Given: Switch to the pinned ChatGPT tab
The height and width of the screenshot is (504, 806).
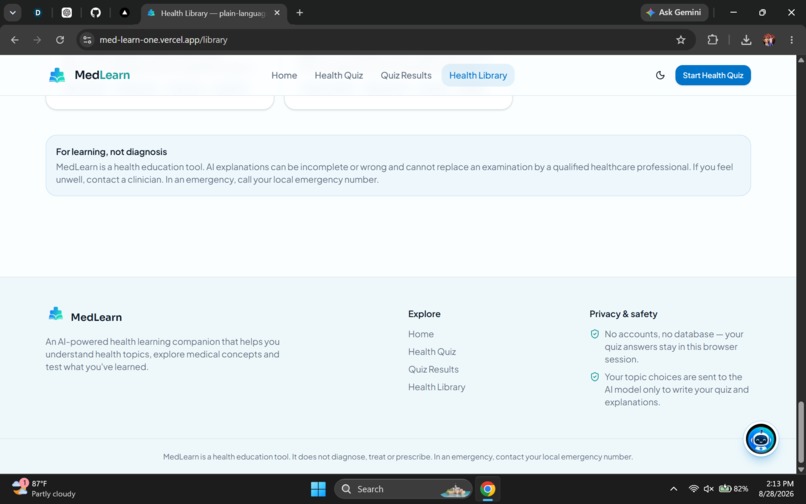Looking at the screenshot, I should 67,13.
